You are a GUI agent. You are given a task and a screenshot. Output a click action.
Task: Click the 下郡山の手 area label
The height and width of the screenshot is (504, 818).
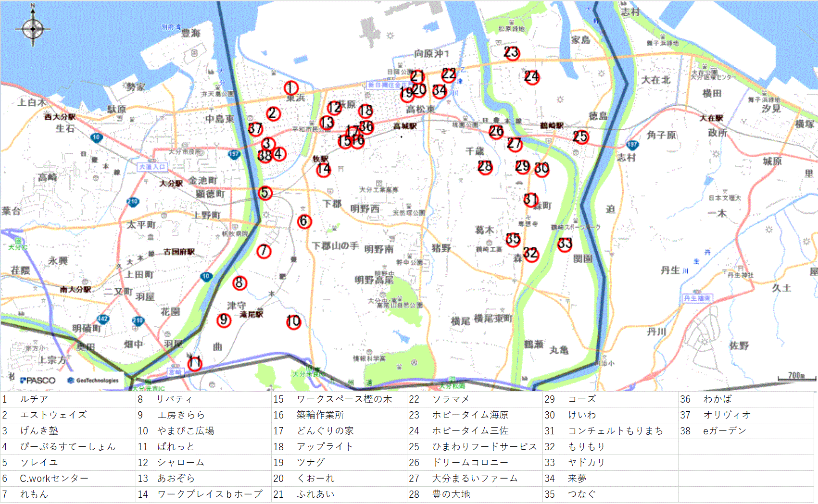pyautogui.click(x=336, y=246)
